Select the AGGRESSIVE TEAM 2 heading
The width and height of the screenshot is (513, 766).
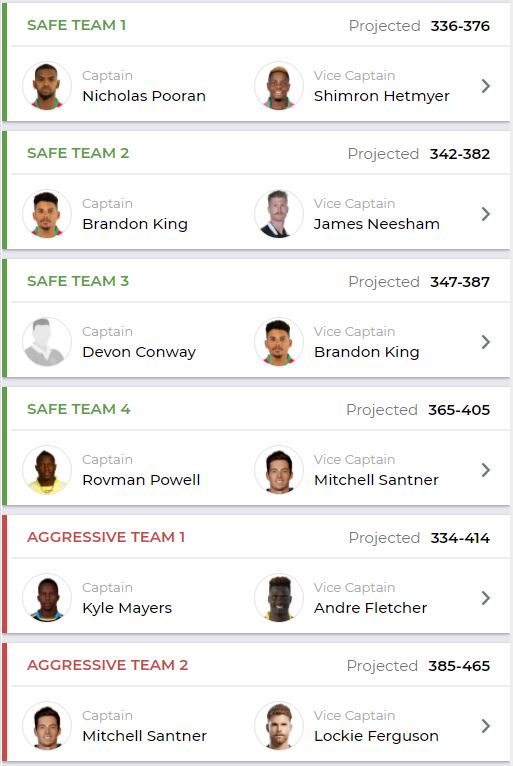[x=107, y=665]
